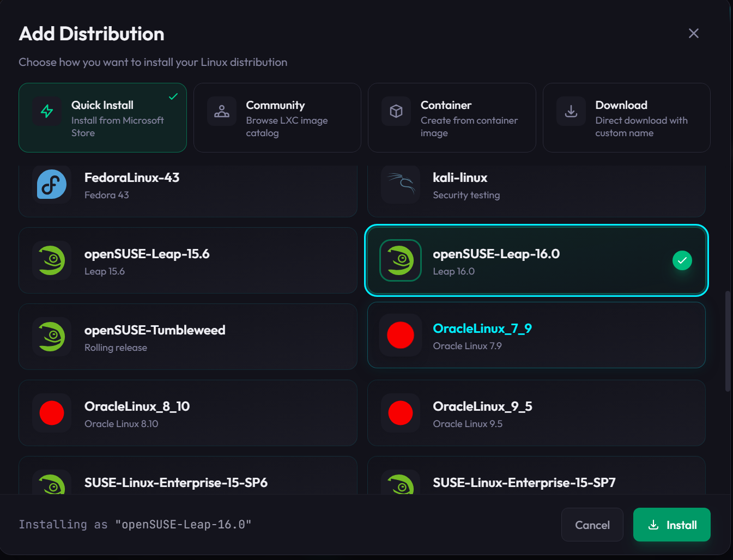Click the Download arrow icon
This screenshot has width=733, height=560.
tap(571, 111)
